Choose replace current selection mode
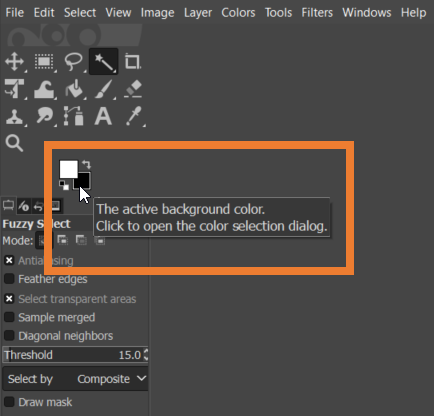 point(44,240)
